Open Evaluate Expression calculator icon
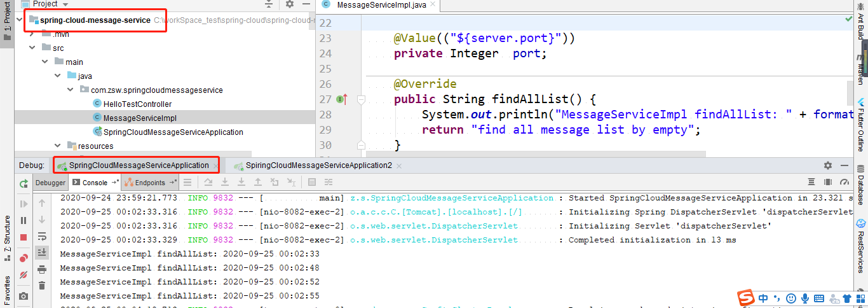The height and width of the screenshot is (308, 868). click(x=312, y=183)
